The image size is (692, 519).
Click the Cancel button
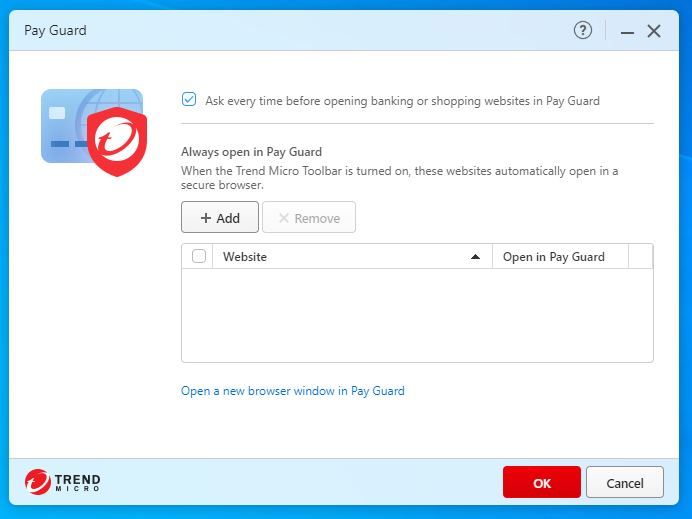click(624, 482)
